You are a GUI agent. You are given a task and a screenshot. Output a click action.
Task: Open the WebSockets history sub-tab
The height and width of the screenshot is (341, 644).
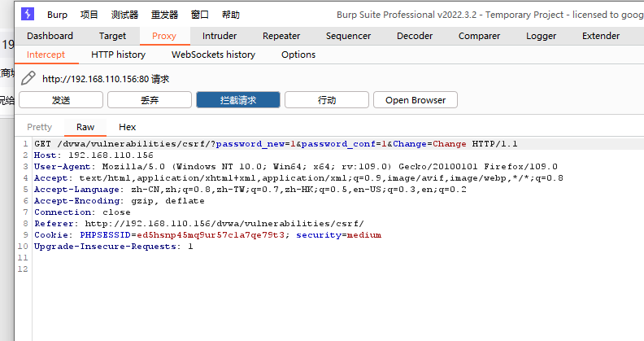pos(213,55)
